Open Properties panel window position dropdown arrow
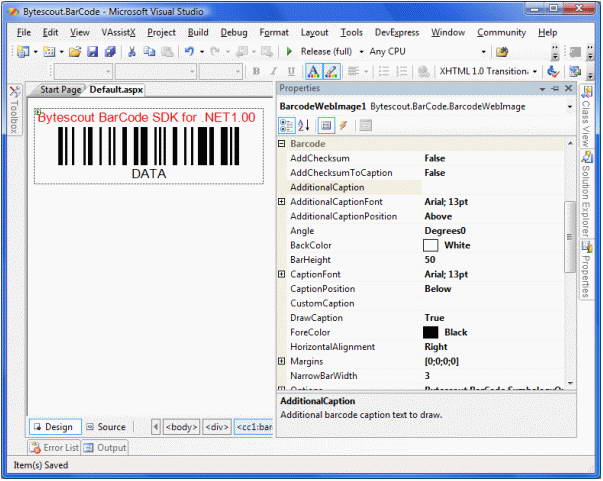 click(x=542, y=89)
